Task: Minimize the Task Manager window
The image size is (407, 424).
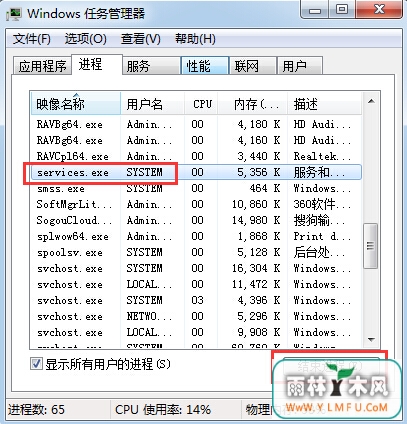Action: (x=315, y=10)
